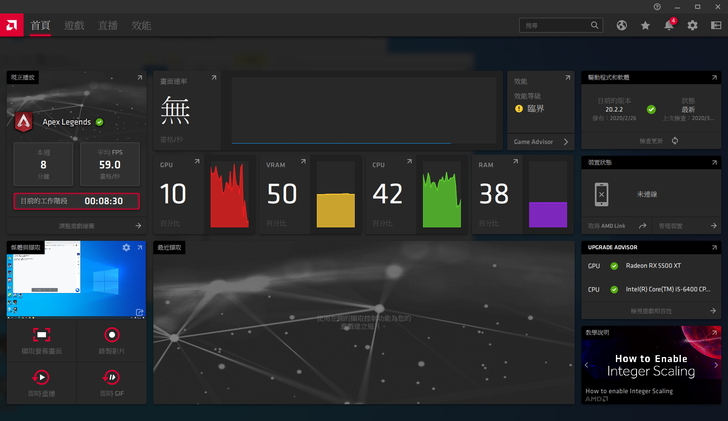Open the 效能 performance tab

141,26
